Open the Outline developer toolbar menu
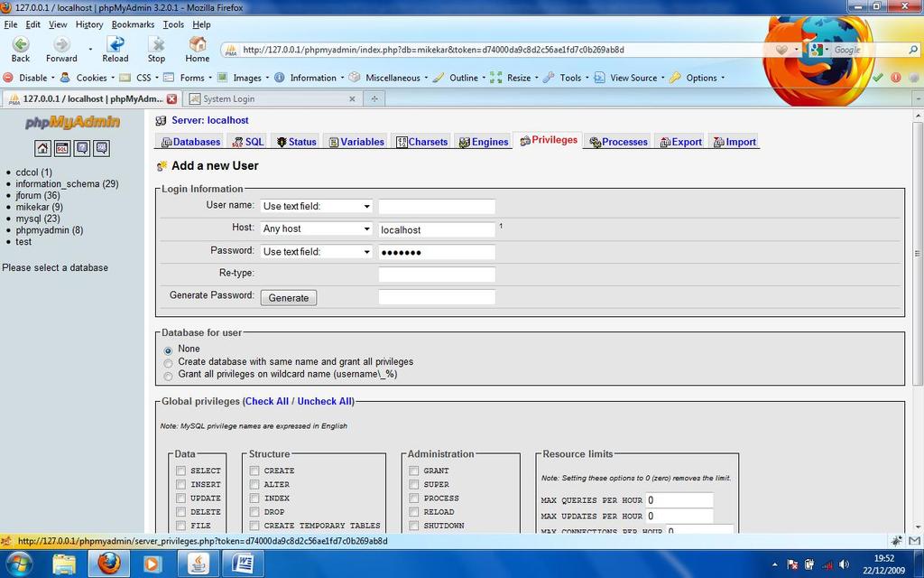 [459, 78]
